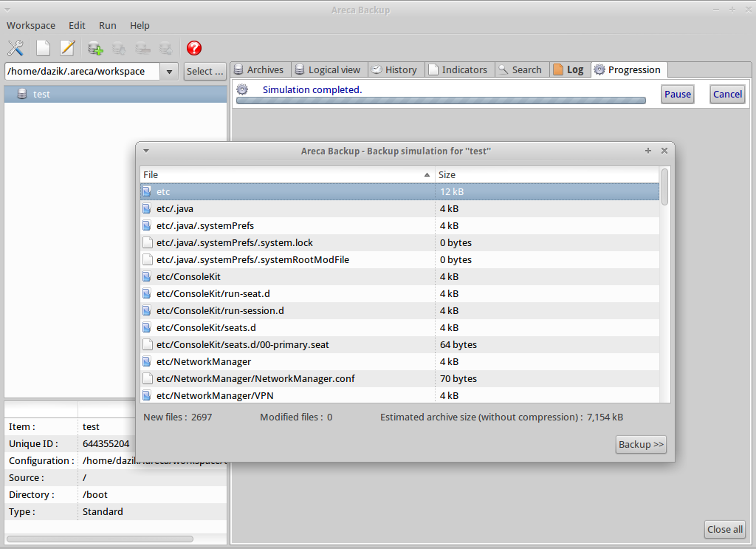The height and width of the screenshot is (549, 756).
Task: Click the gear icon beside Simulation completed
Action: click(242, 89)
